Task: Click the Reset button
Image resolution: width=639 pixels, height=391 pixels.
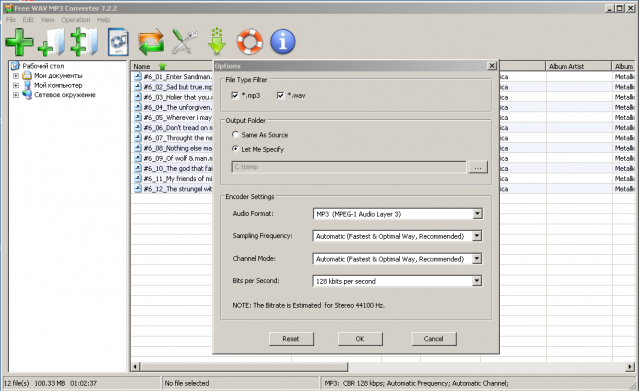Action: [x=291, y=339]
